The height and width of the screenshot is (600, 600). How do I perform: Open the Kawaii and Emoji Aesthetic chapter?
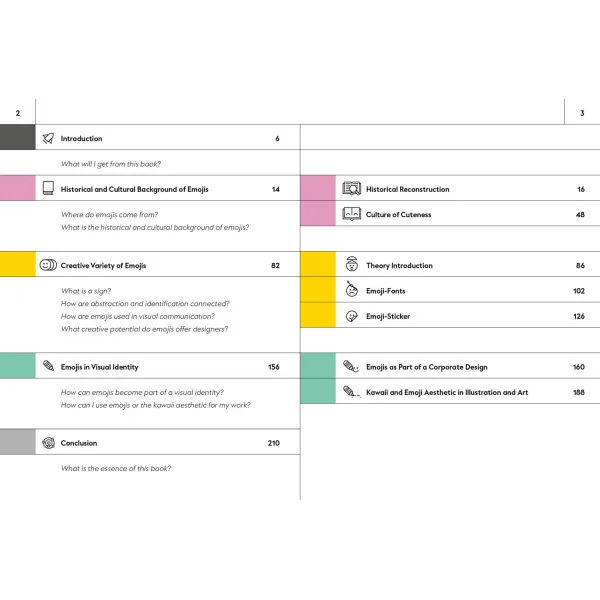pyautogui.click(x=447, y=392)
